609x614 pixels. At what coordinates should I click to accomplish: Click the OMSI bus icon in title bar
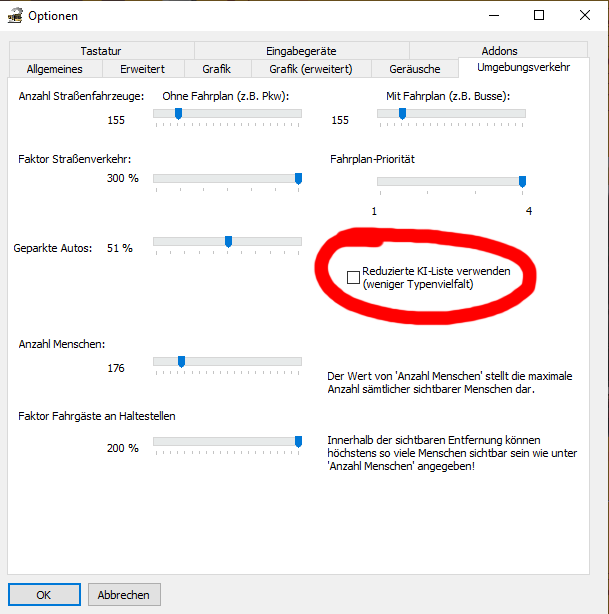click(x=15, y=16)
